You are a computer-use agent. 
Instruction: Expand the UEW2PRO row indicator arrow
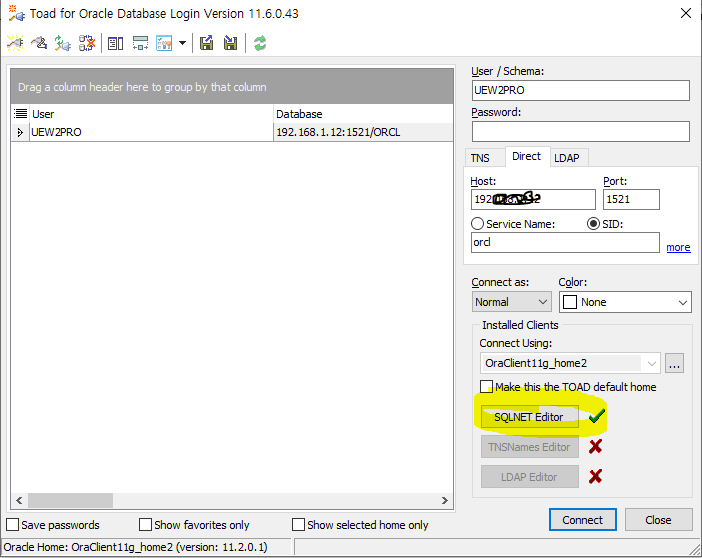[x=20, y=132]
